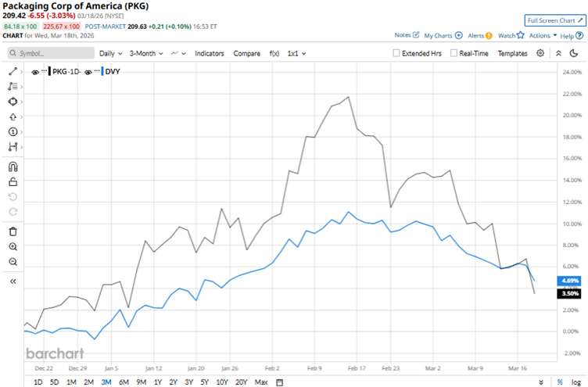
Task: Select the 5Y time range
Action: pyautogui.click(x=204, y=382)
